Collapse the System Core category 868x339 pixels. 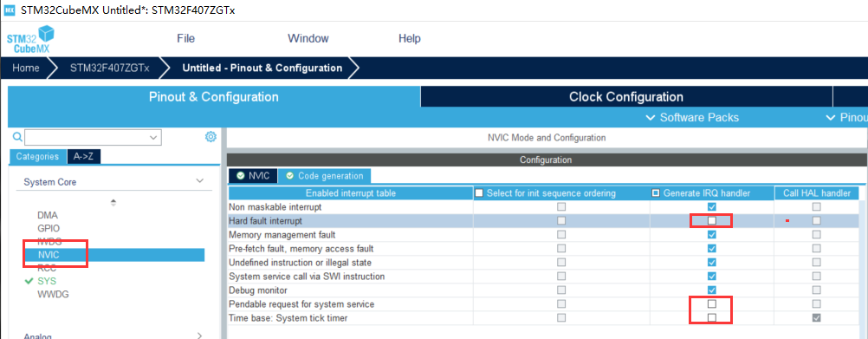click(x=200, y=181)
